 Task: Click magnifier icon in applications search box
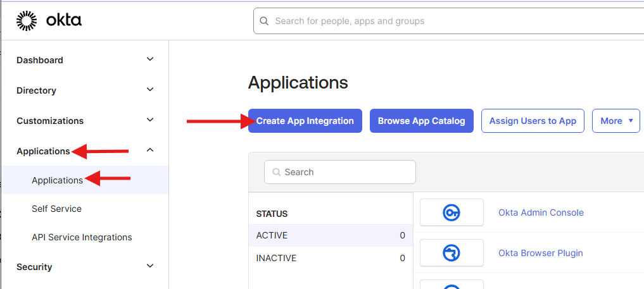(276, 172)
